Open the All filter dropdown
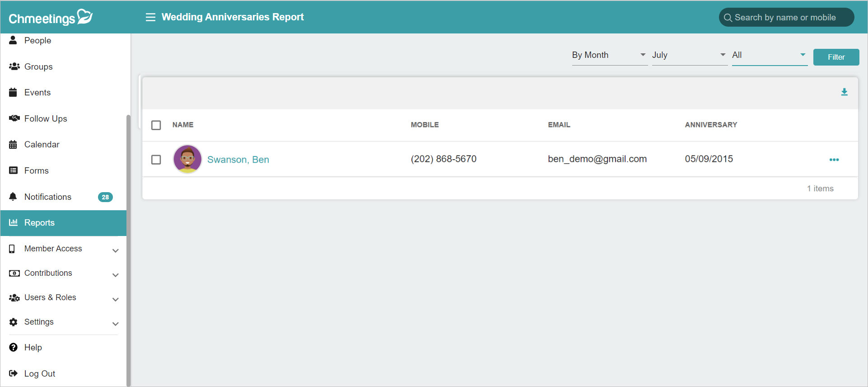The width and height of the screenshot is (868, 387). point(770,55)
